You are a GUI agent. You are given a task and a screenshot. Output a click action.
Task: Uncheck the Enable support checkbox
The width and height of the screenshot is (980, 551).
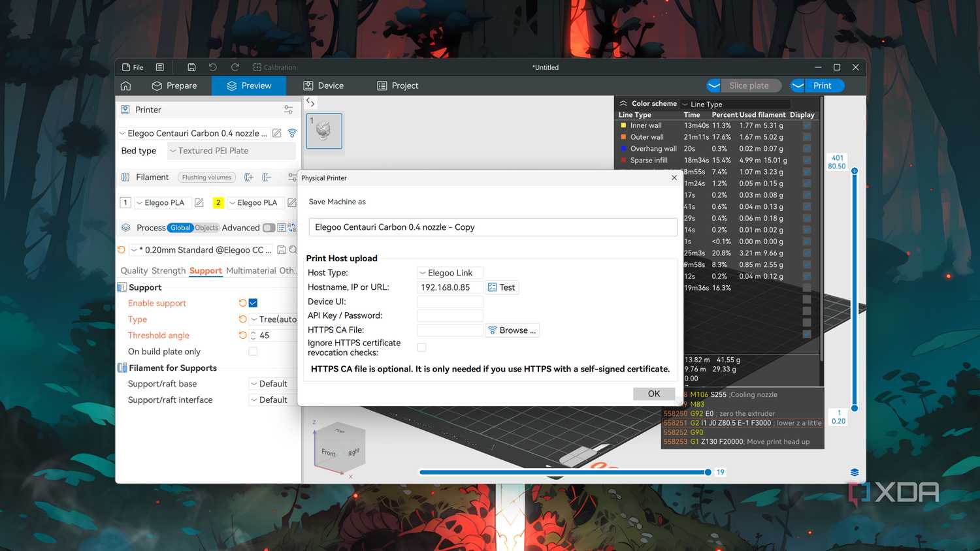(253, 303)
